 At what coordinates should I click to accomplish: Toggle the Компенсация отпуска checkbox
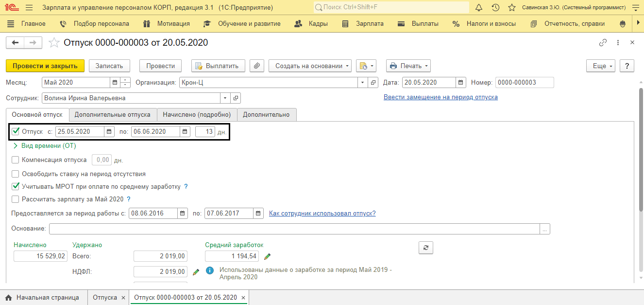pos(15,160)
